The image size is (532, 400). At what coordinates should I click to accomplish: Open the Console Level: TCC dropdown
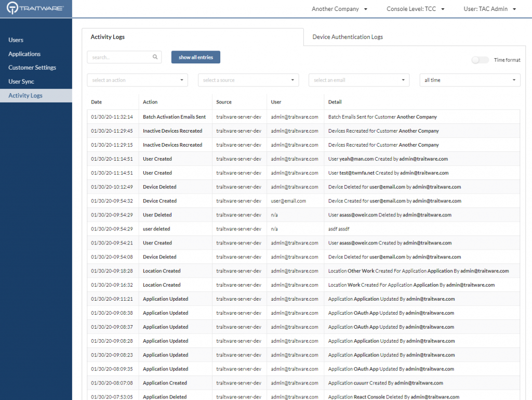click(x=415, y=9)
